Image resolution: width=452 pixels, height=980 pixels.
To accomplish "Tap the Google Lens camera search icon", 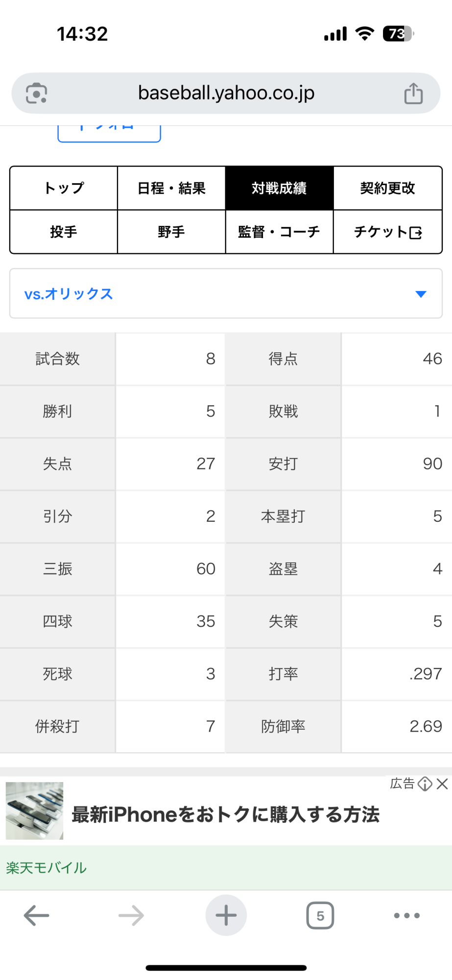I will pos(37,93).
